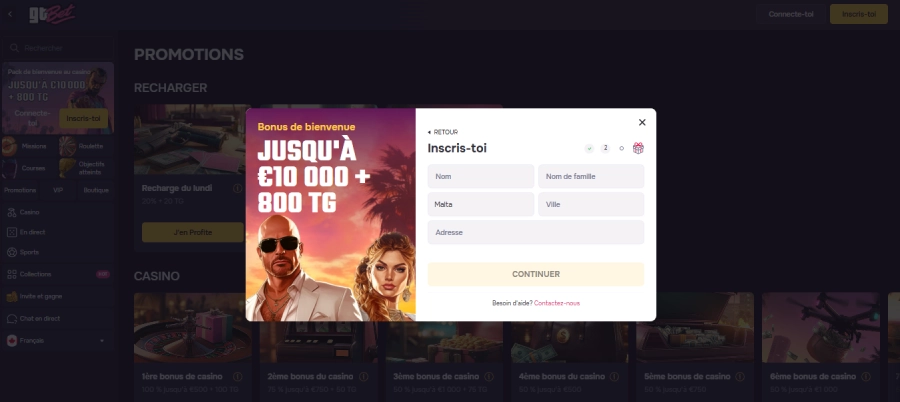Open the Malta country dropdown
900x402 pixels.
pyautogui.click(x=480, y=204)
